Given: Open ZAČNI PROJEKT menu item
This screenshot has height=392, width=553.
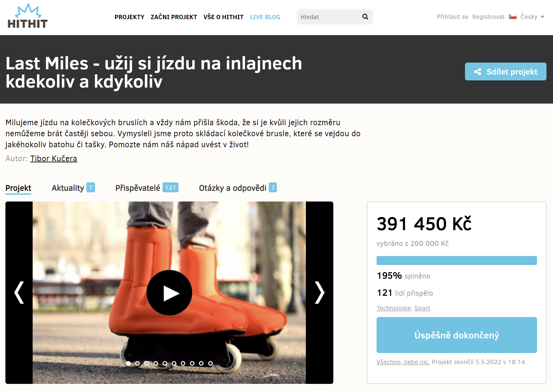Looking at the screenshot, I should click(174, 17).
